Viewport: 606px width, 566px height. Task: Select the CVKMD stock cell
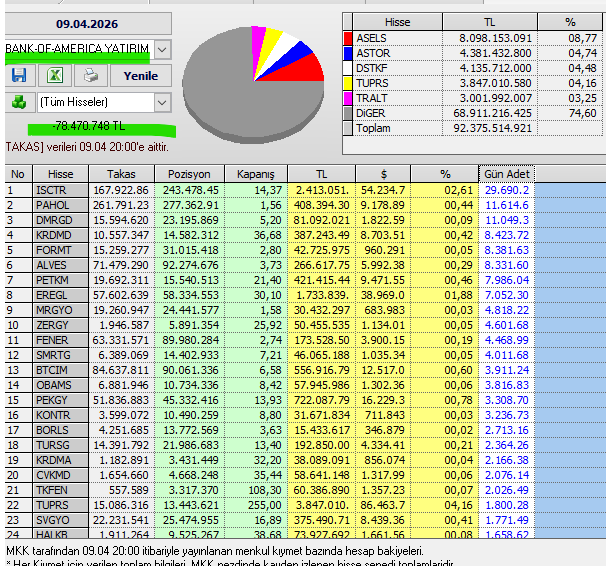tap(61, 475)
